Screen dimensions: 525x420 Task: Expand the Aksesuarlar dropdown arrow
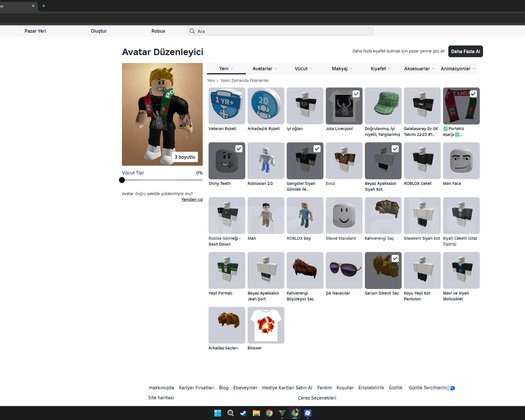tap(433, 69)
